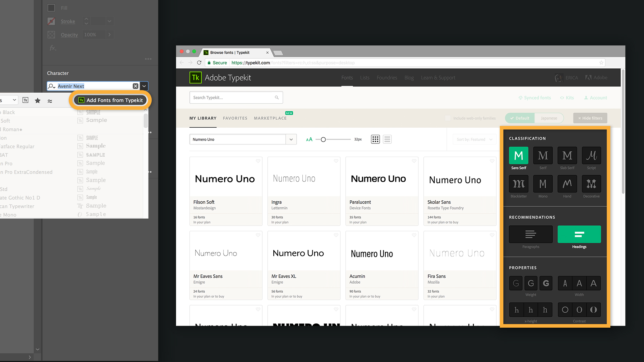This screenshot has height=362, width=644.
Task: Open the Marketplace tab
Action: tap(270, 118)
